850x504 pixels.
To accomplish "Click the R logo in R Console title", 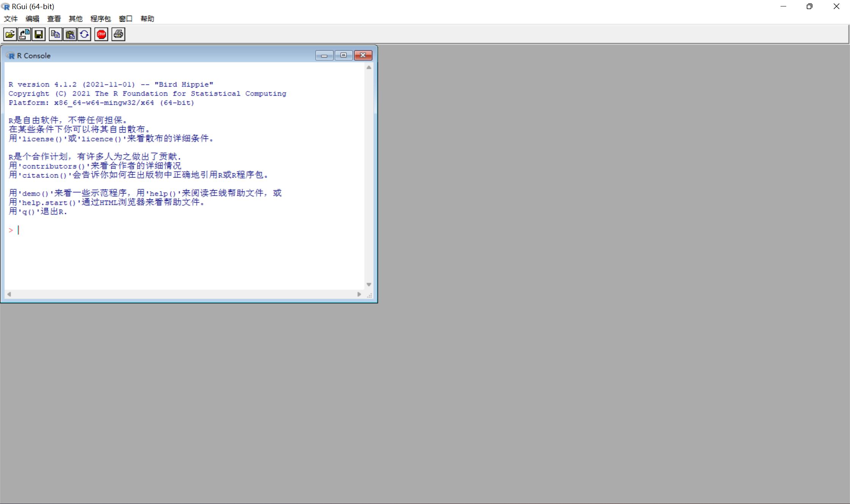I will click(11, 56).
